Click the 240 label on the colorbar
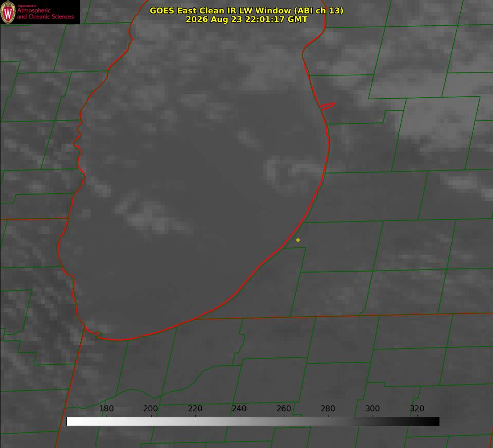Viewport: 493px width, 448px height. point(239,408)
